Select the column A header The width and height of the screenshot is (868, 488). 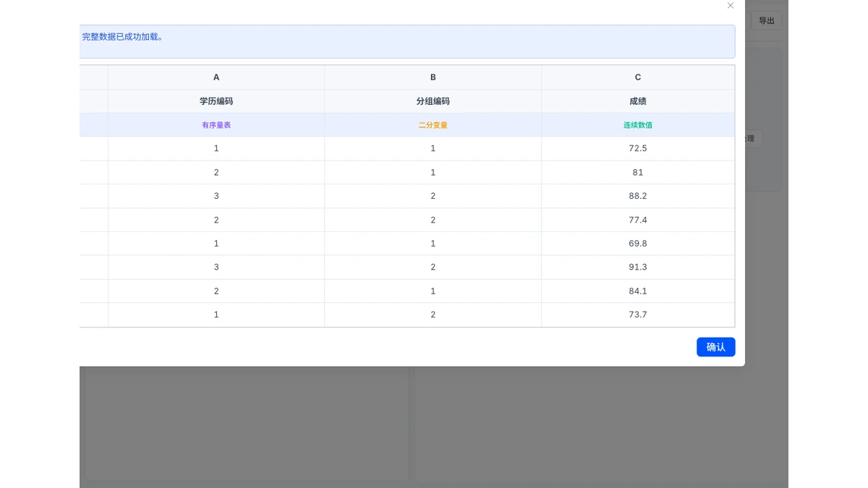pos(216,77)
